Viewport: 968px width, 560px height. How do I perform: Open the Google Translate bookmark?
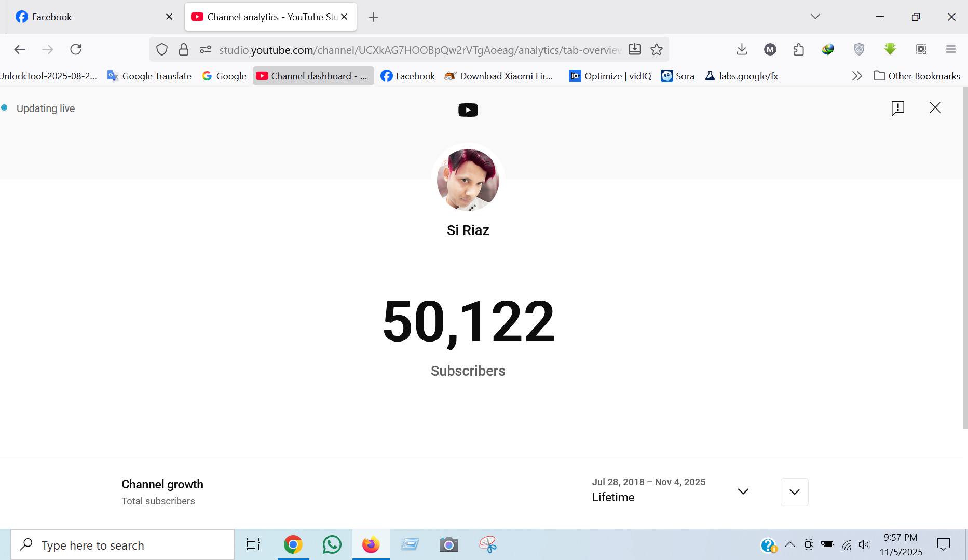click(149, 76)
